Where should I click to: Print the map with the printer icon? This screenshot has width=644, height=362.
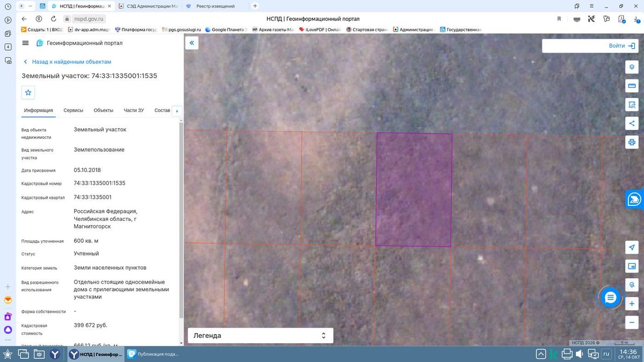tap(632, 142)
